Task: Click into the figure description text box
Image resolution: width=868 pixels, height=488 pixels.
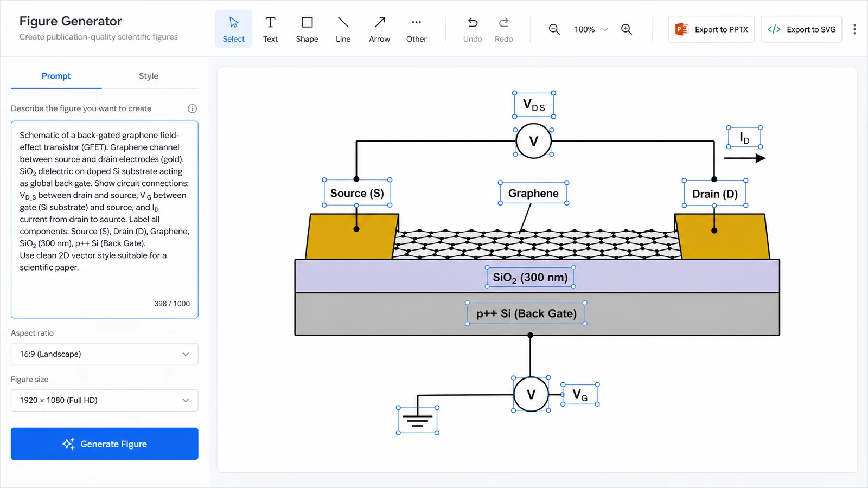Action: pos(104,220)
